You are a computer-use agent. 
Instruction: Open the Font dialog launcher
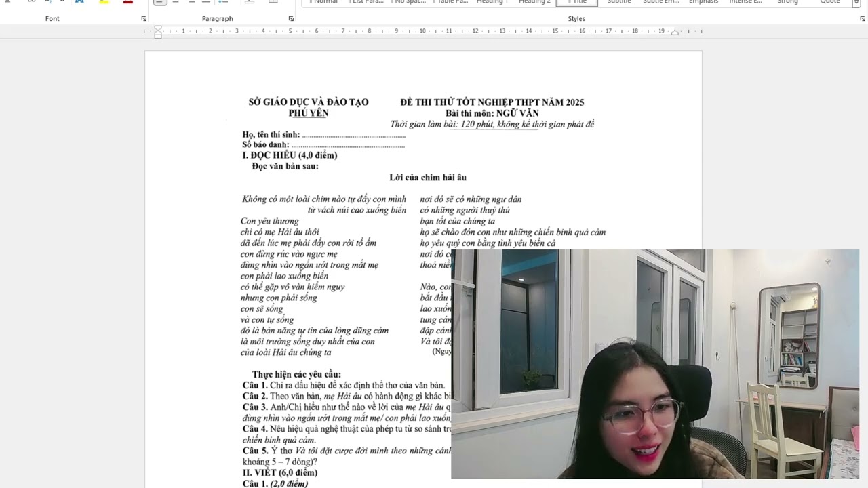[x=144, y=19]
